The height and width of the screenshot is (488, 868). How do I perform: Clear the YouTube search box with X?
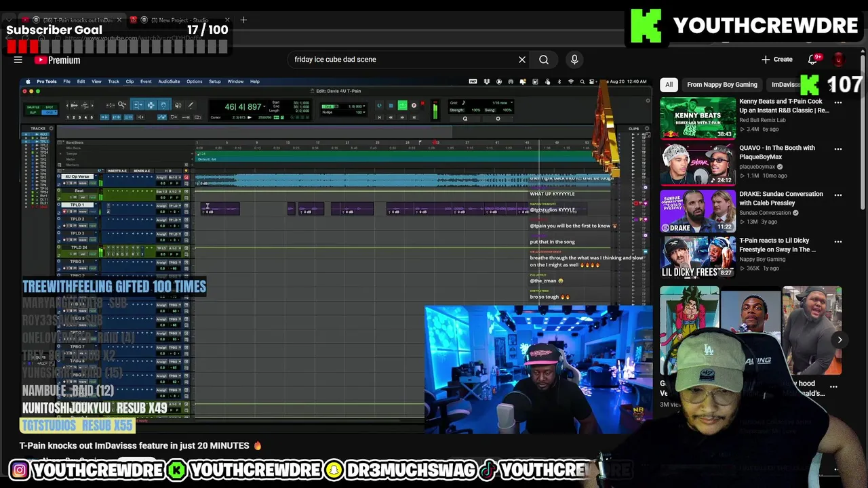pos(522,60)
